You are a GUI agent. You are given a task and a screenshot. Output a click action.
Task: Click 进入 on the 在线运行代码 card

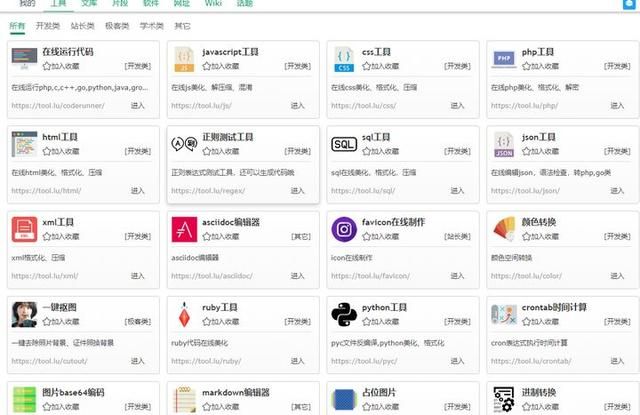point(138,106)
